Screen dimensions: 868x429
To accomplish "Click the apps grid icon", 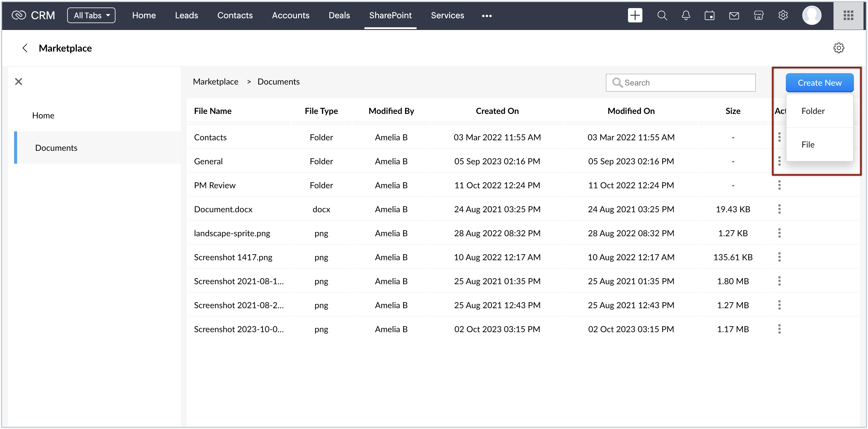I will tap(848, 16).
